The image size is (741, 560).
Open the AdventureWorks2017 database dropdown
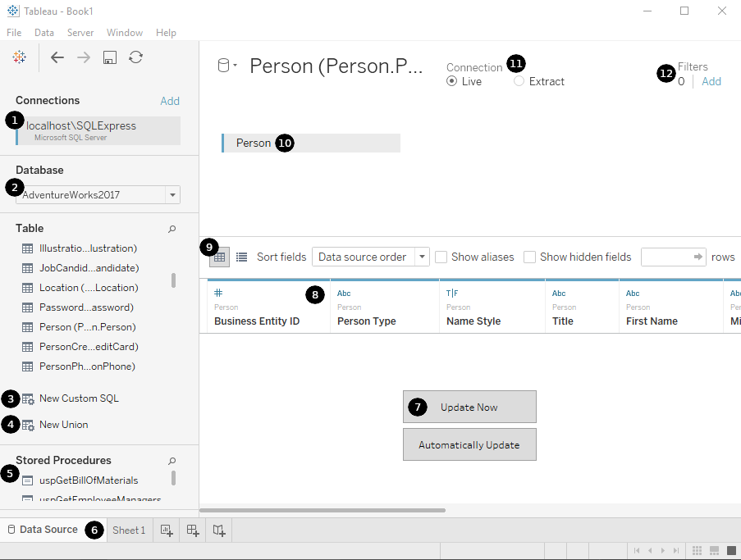[x=172, y=194]
